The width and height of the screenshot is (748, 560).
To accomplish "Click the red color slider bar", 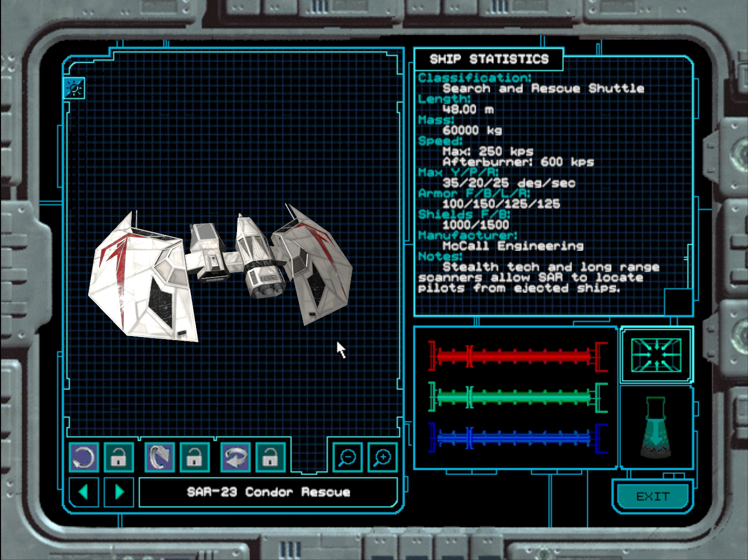I will [x=518, y=356].
